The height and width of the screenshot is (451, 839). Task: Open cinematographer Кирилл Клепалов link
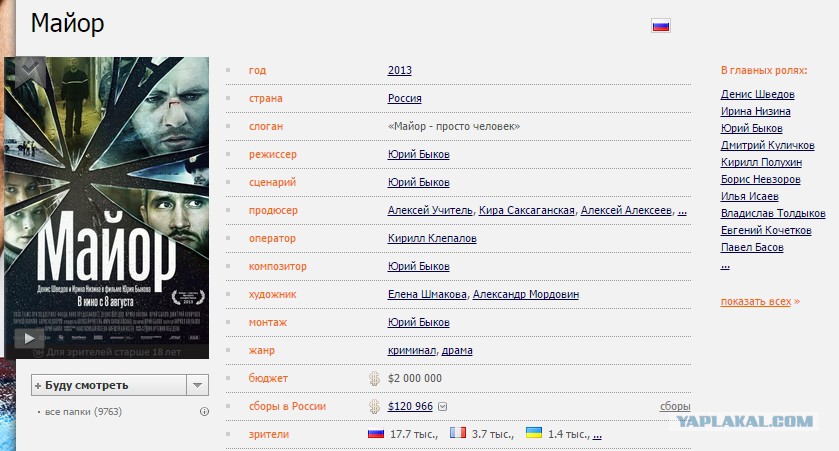[x=432, y=238]
